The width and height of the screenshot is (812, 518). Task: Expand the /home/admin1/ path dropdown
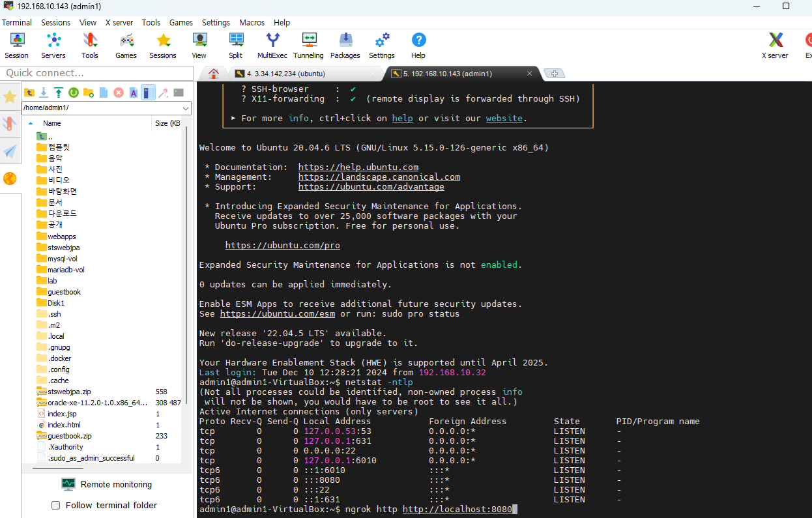[x=186, y=108]
